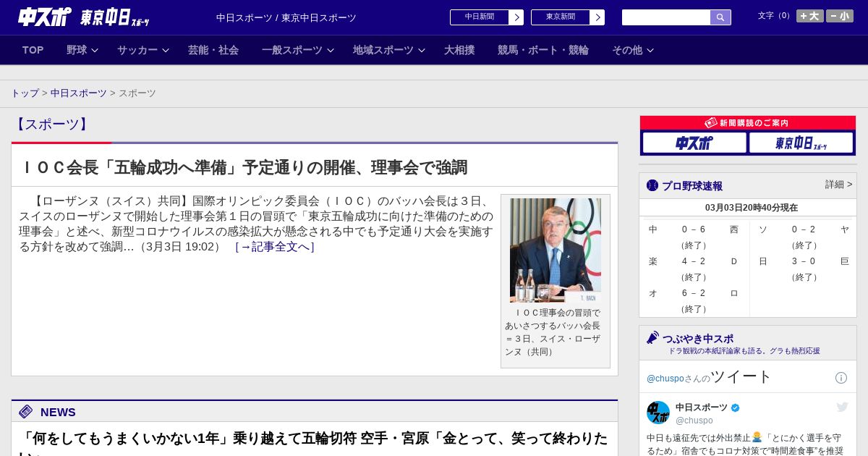Open the 競馬・ボート・競輪 menu item

pyautogui.click(x=543, y=50)
